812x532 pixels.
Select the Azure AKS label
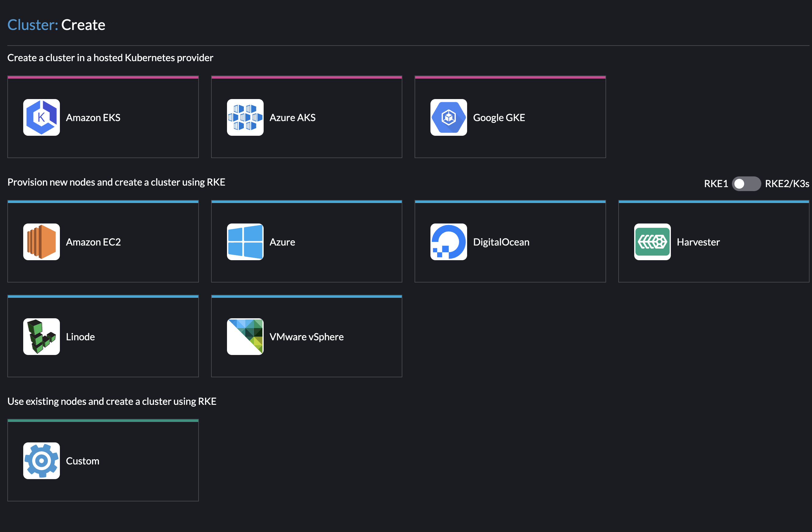[292, 118]
